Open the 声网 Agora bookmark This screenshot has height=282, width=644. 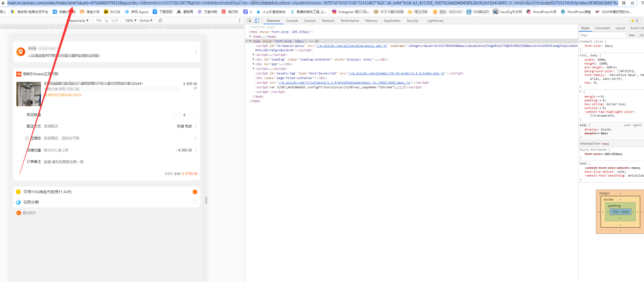(137, 12)
